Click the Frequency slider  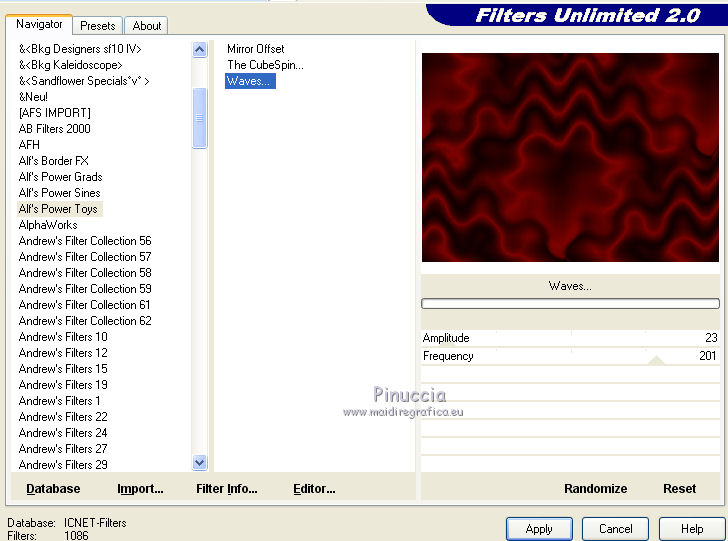pos(570,356)
